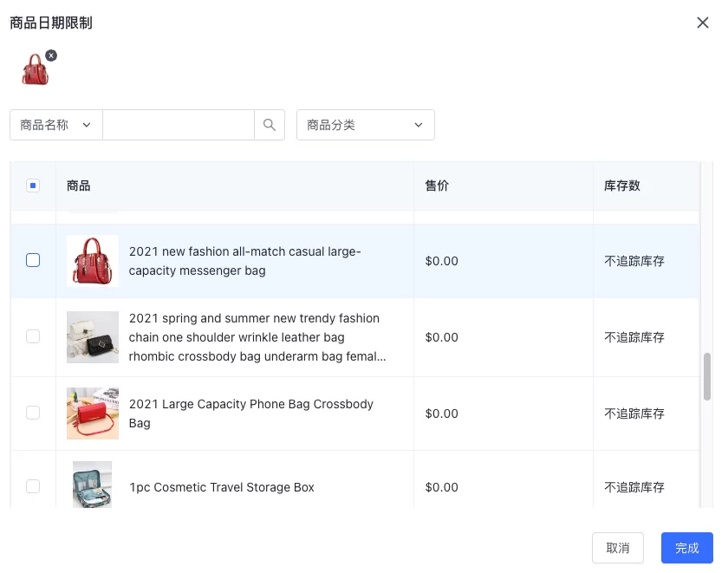Expand the chevron next to 商品名称
The width and height of the screenshot is (728, 573).
[87, 124]
